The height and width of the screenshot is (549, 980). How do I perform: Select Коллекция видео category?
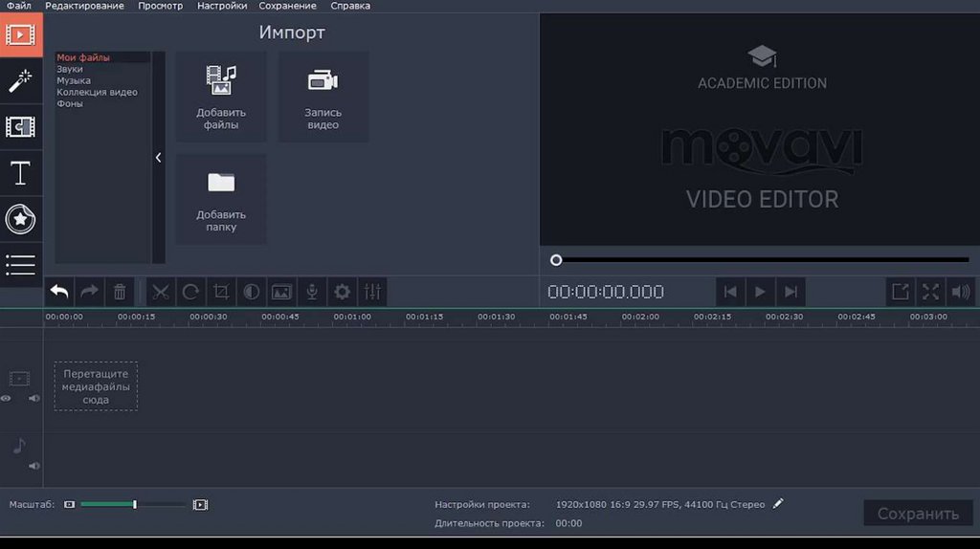tap(97, 93)
